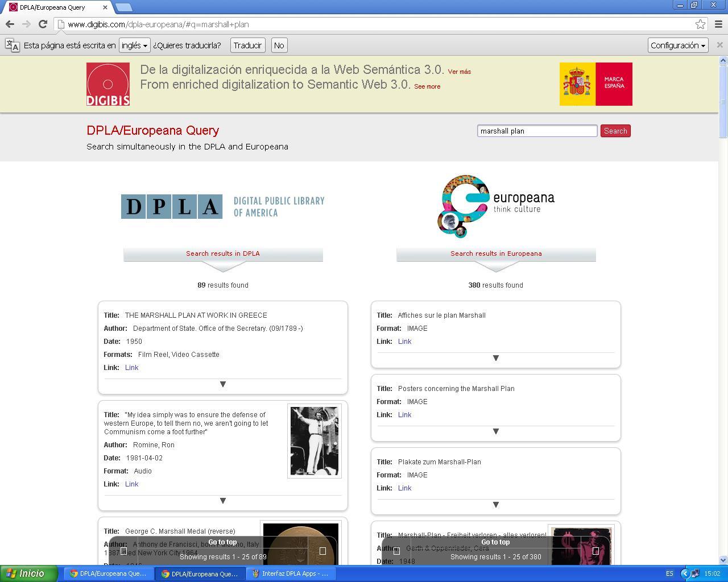Viewport: 728px width, 582px height.
Task: Expand Plakate zum Marshall-Plan result details
Action: point(495,505)
